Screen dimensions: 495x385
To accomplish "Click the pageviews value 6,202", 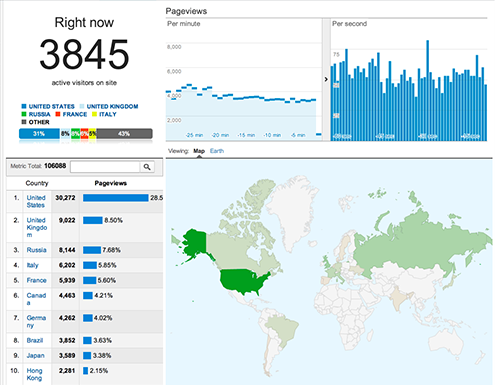I will (x=67, y=265).
